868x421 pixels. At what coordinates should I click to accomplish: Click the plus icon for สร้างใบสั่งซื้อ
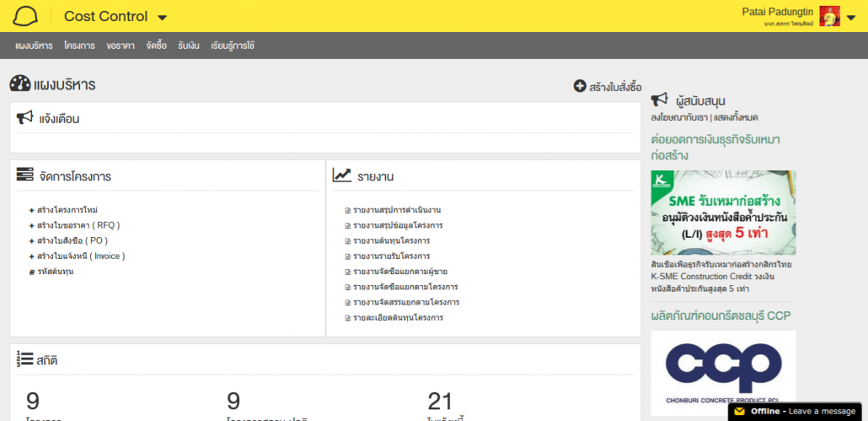pyautogui.click(x=579, y=86)
